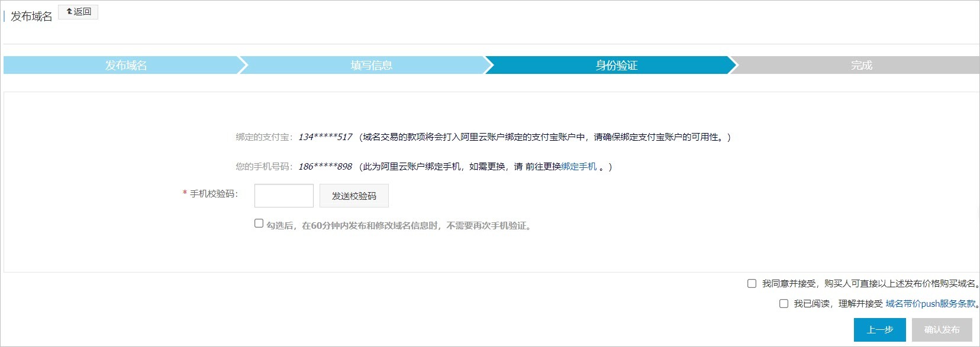Click the 手机校验码 field label
Viewport: 980px width, 347px height.
[213, 194]
